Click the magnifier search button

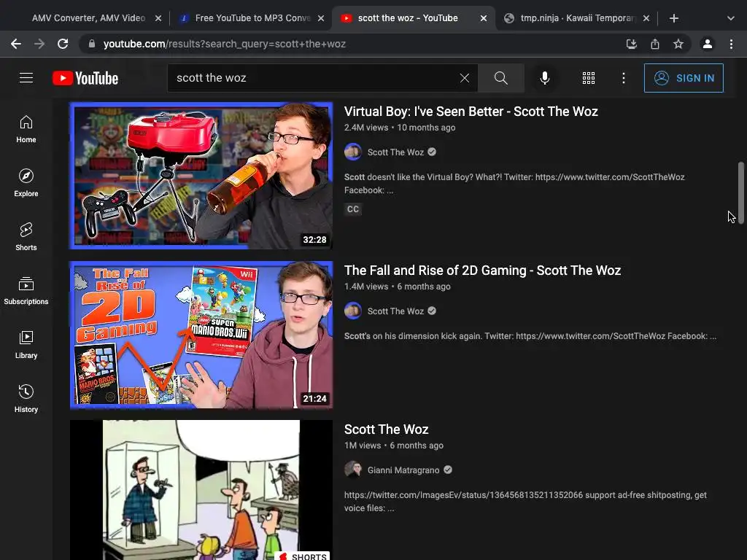tap(500, 78)
